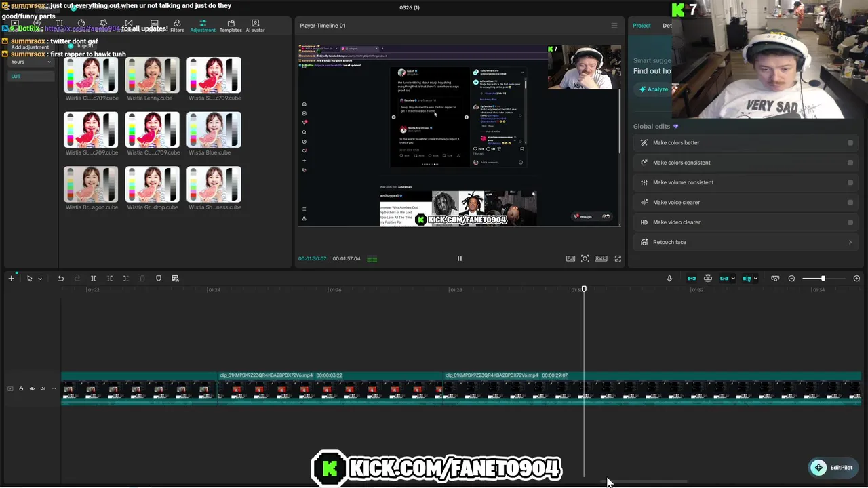Toggle Make colors consistent checkbox

(x=850, y=163)
